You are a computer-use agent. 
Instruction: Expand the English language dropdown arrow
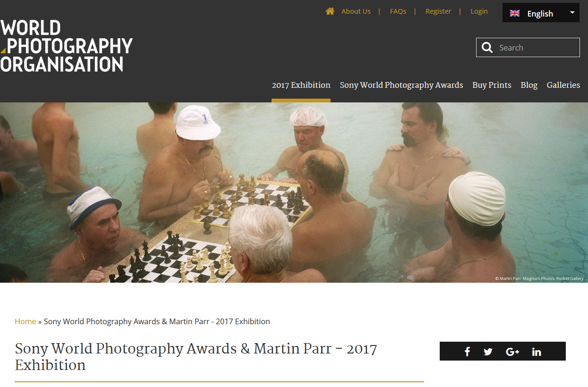click(572, 13)
